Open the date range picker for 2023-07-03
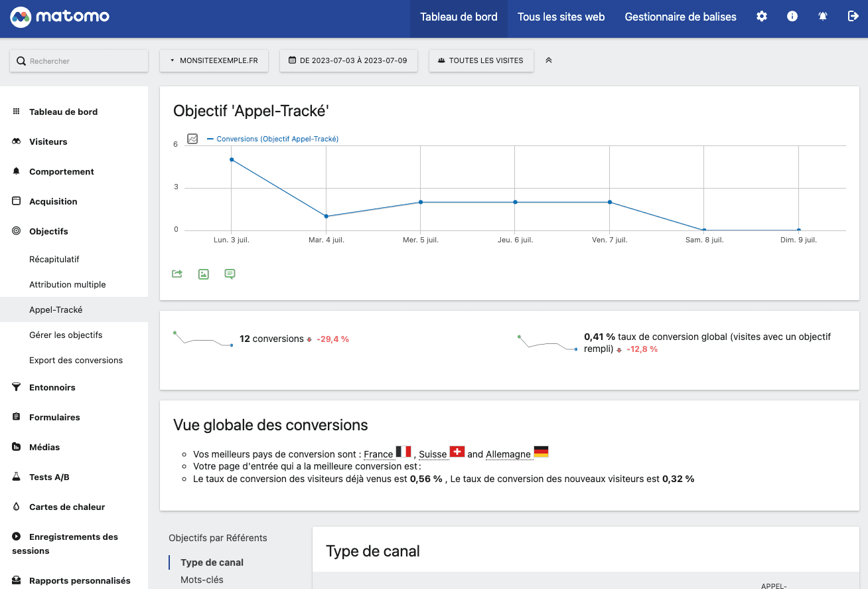Viewport: 868px width, 589px height. click(x=348, y=60)
